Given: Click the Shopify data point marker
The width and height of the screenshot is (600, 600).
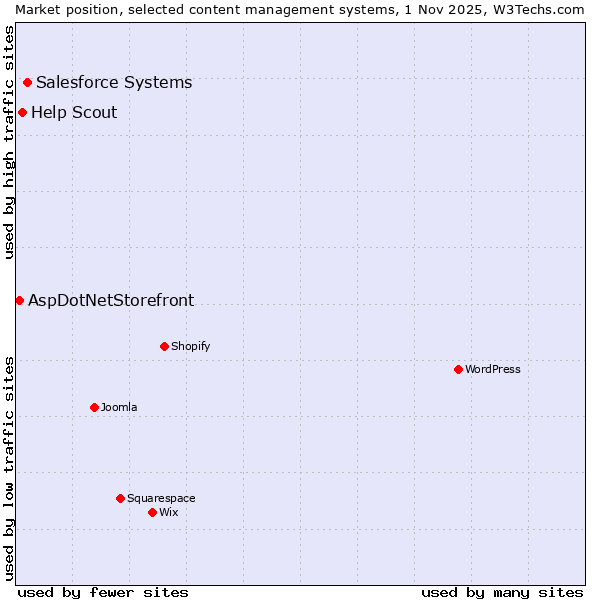Looking at the screenshot, I should pyautogui.click(x=164, y=347).
